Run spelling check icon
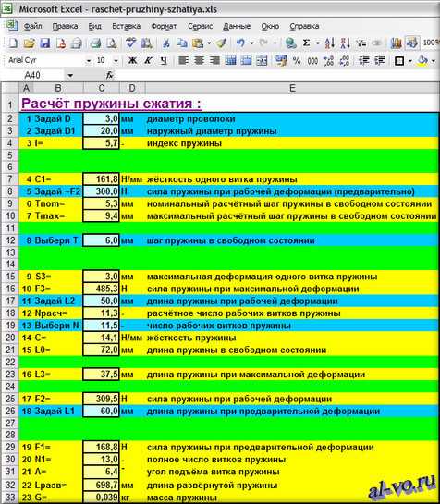The width and height of the screenshot is (440, 504). [131, 43]
